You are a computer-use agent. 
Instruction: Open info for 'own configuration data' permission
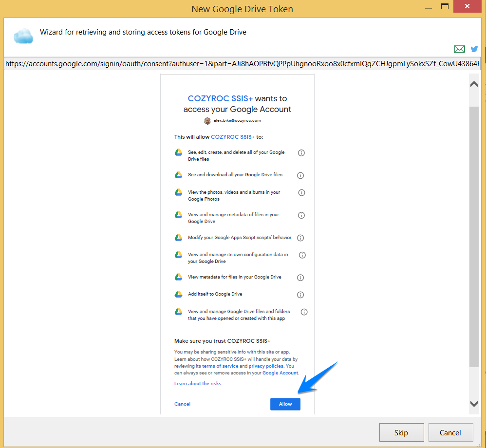point(302,255)
